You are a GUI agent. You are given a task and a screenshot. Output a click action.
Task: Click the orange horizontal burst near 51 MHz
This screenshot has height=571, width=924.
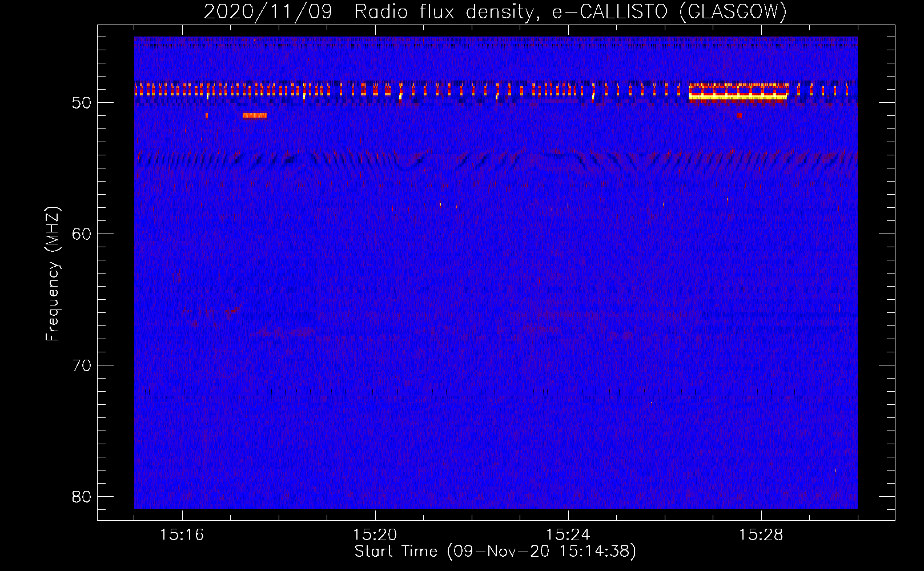coord(255,115)
